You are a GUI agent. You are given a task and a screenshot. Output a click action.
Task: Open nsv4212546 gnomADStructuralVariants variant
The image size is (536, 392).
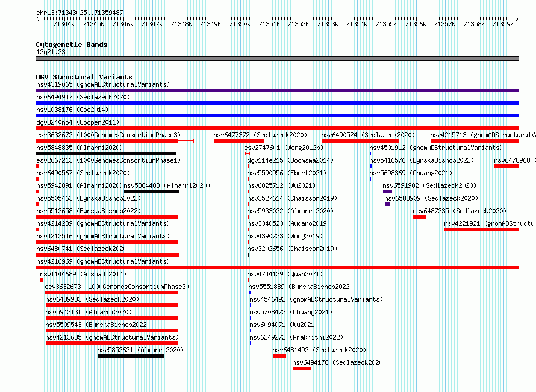pyautogui.click(x=103, y=236)
